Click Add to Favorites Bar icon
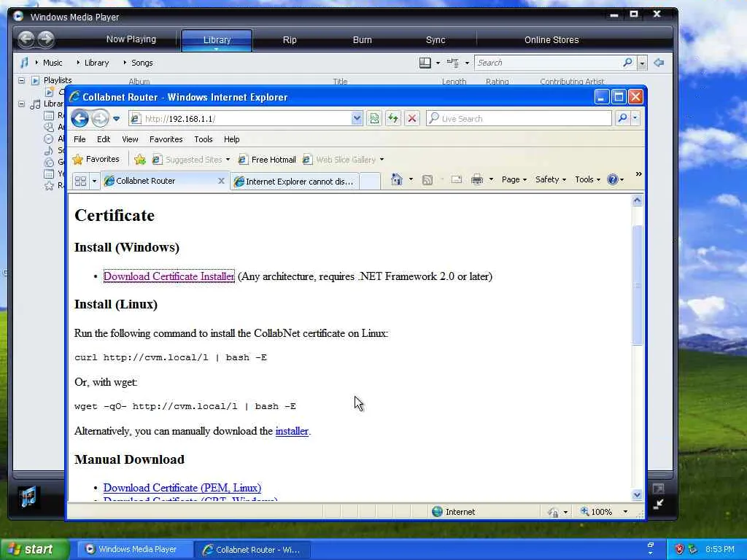747x560 pixels. [x=139, y=160]
